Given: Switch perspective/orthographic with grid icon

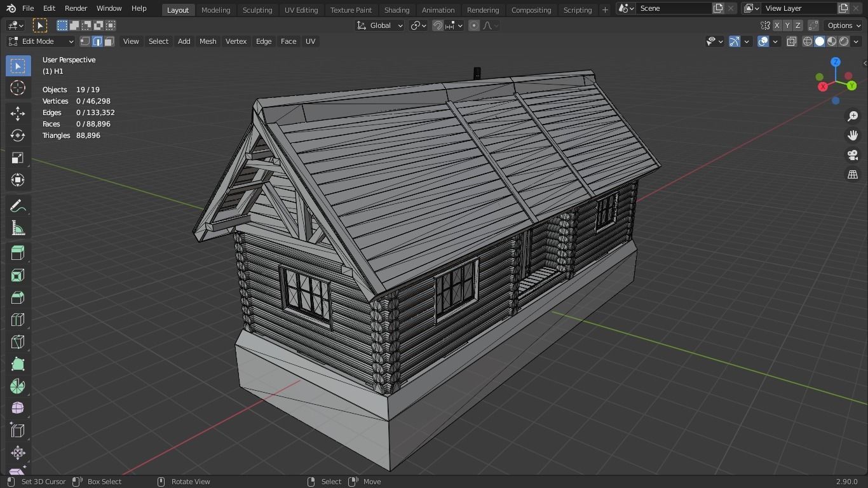Looking at the screenshot, I should (x=853, y=175).
